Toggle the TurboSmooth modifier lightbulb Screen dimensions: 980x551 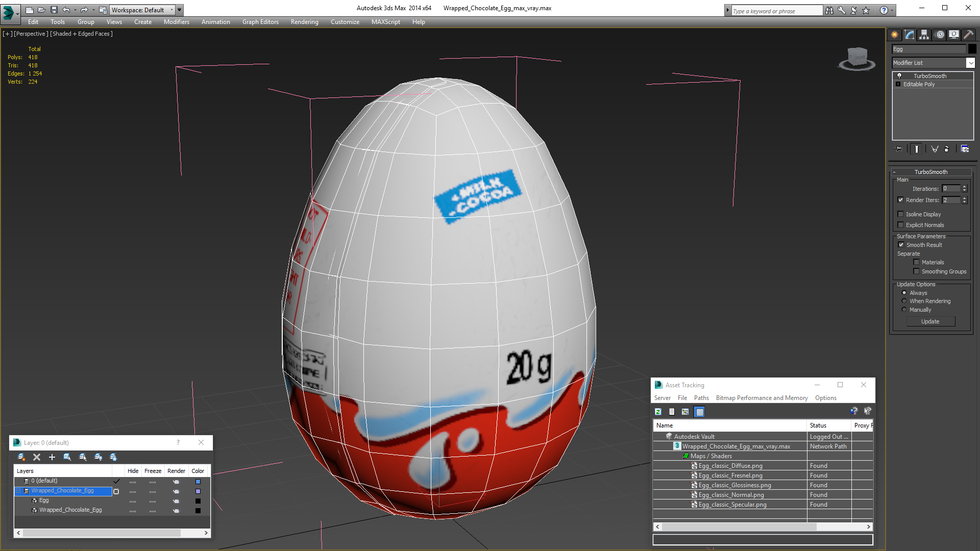coord(899,76)
